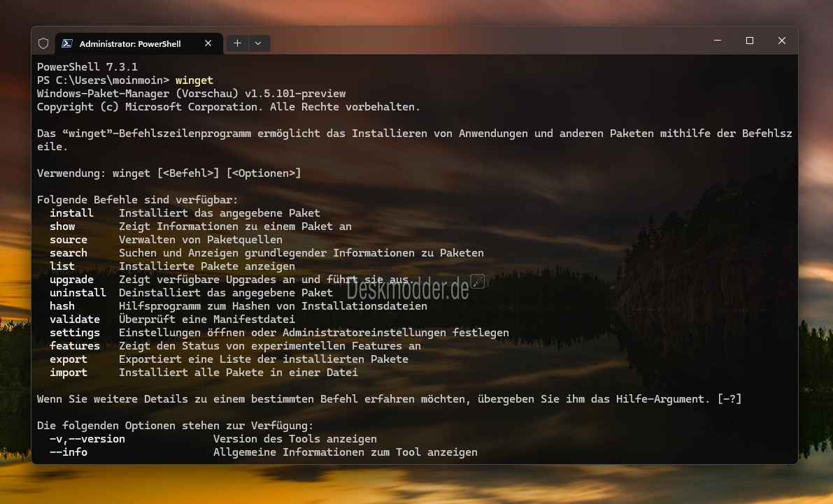This screenshot has height=504, width=833.
Task: Click the 'import' command name
Action: click(69, 373)
